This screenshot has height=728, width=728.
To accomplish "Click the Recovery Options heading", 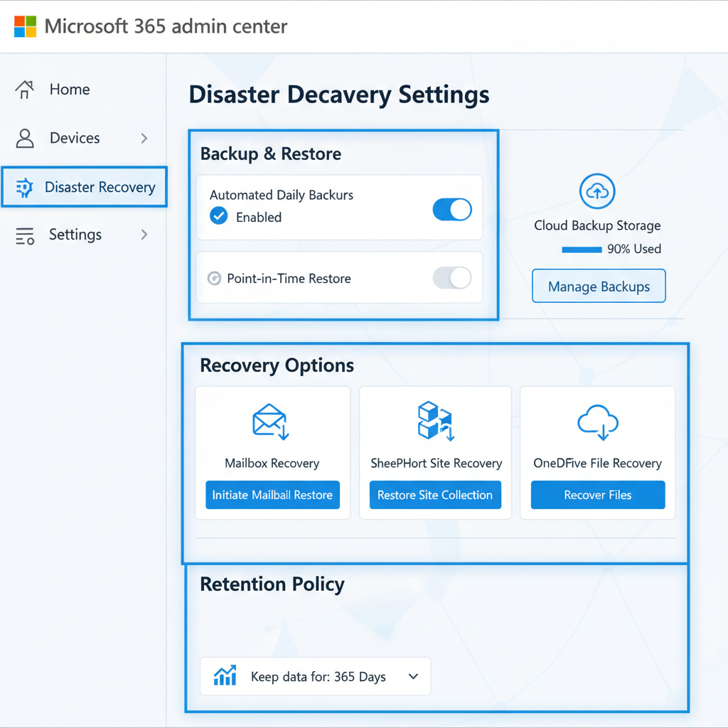I will pyautogui.click(x=277, y=365).
